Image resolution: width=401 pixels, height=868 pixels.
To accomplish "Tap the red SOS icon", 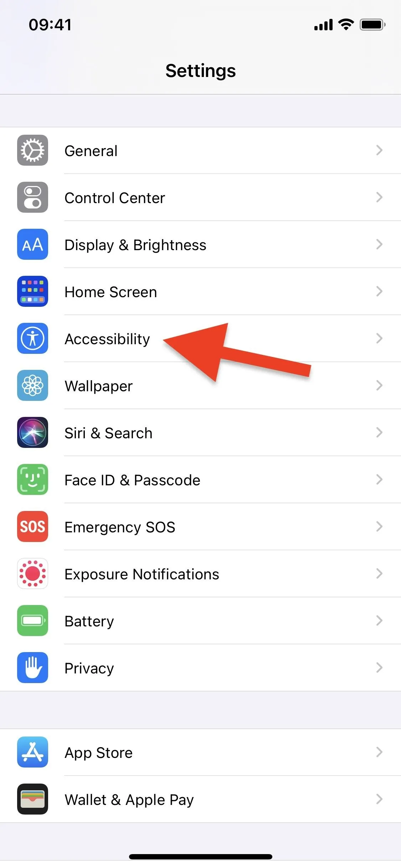I will 32,527.
